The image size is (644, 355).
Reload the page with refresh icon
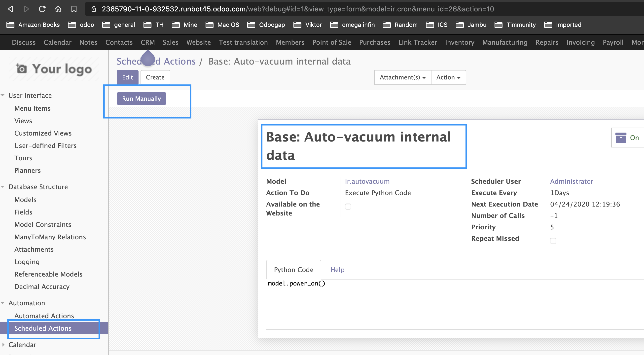point(42,9)
